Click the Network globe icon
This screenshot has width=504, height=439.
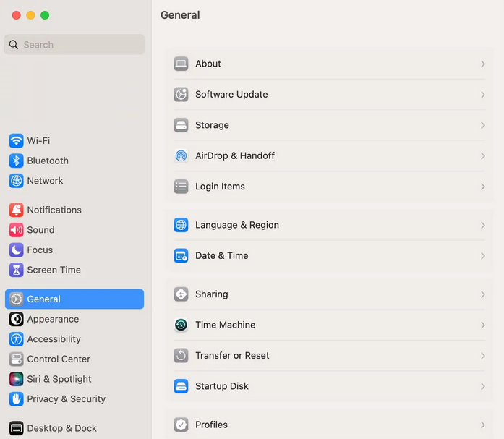[x=16, y=181]
